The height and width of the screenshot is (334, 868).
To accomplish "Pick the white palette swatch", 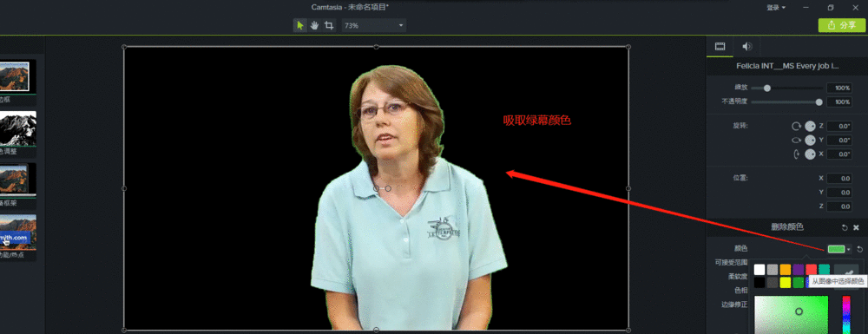I will coord(759,269).
